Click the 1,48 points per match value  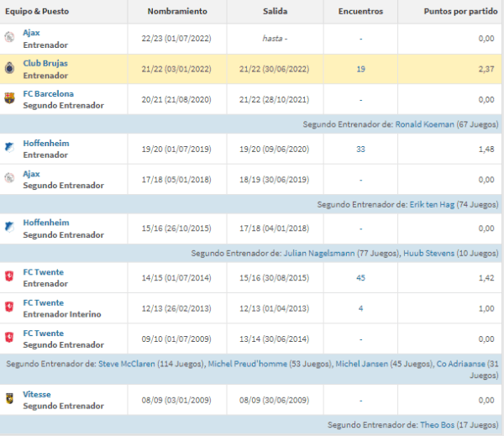[x=486, y=150]
